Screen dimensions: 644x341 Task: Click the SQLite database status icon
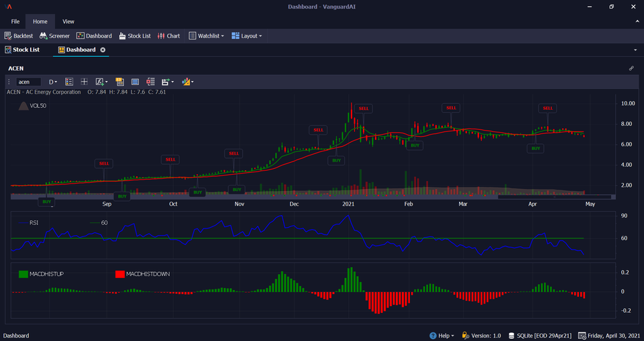511,336
